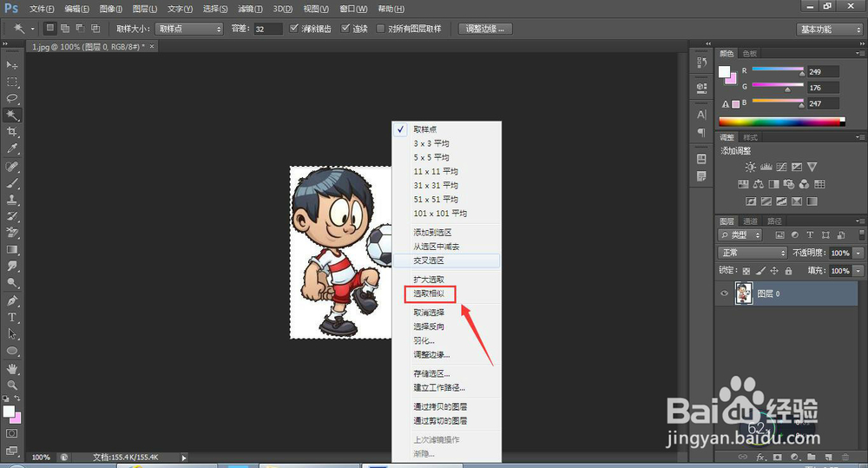868x468 pixels.
Task: Select the Crop tool
Action: pyautogui.click(x=12, y=131)
